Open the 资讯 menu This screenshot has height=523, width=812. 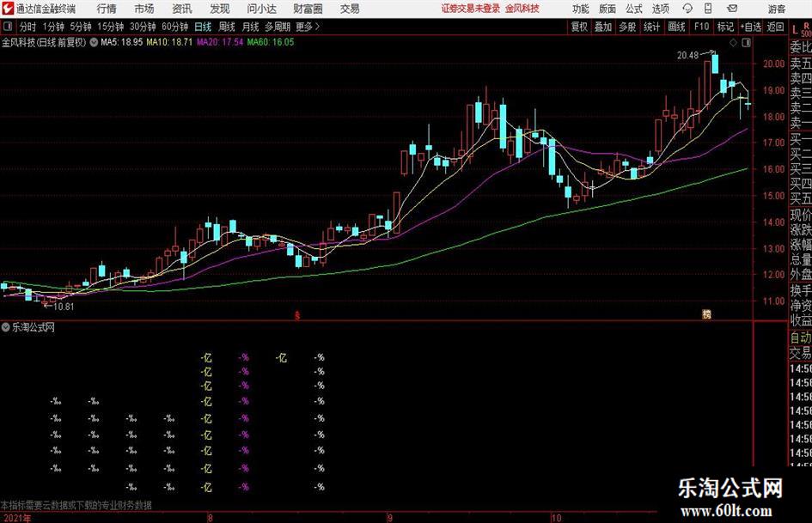(x=182, y=9)
